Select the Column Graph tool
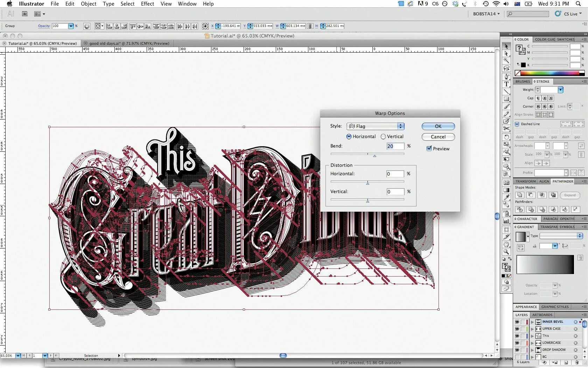The width and height of the screenshot is (588, 368). (506, 221)
